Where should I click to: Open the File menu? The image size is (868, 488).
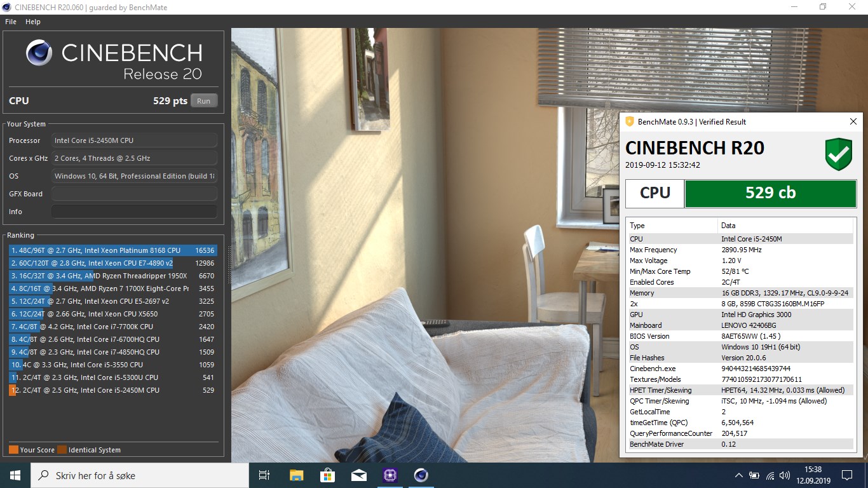(11, 22)
